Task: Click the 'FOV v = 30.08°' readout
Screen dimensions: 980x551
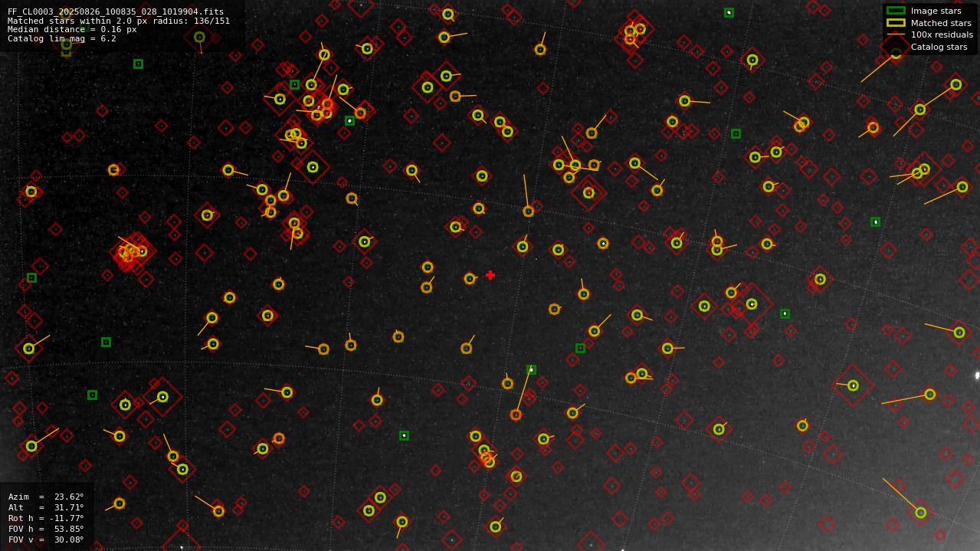Action: (x=46, y=540)
